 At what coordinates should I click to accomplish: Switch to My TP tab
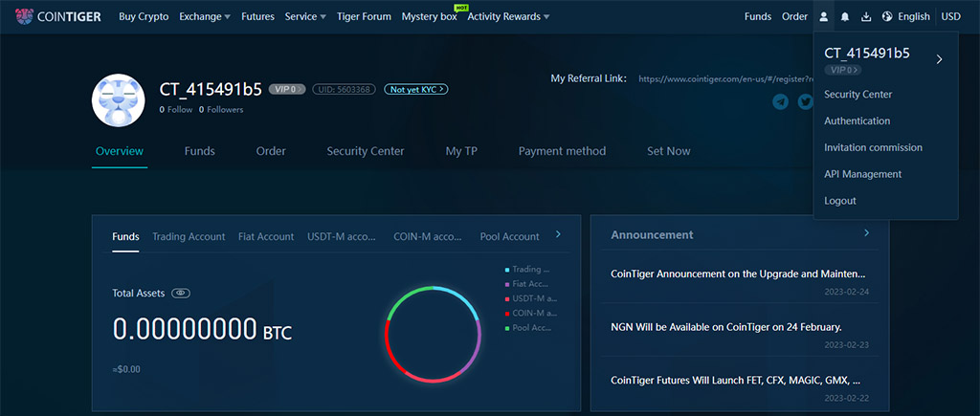pyautogui.click(x=461, y=151)
